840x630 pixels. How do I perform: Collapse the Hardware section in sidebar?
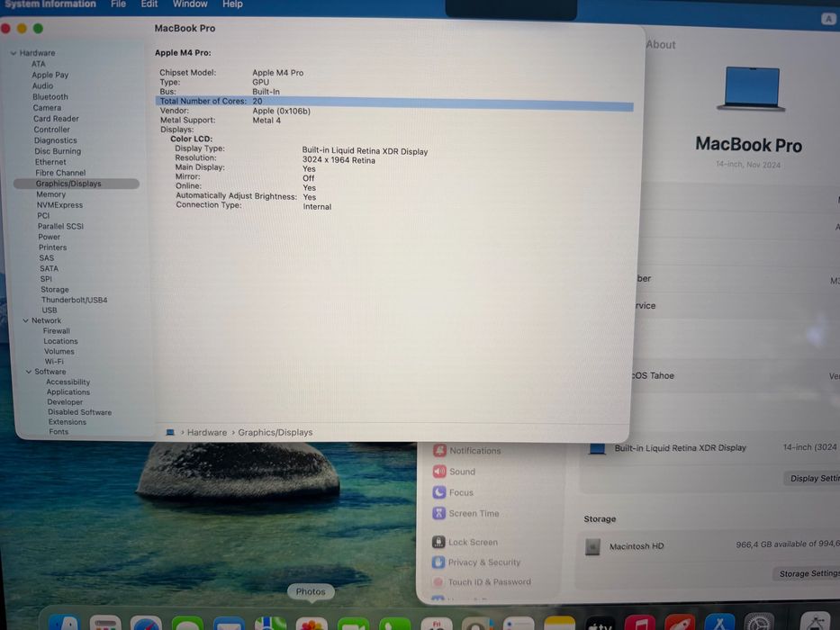tap(14, 52)
